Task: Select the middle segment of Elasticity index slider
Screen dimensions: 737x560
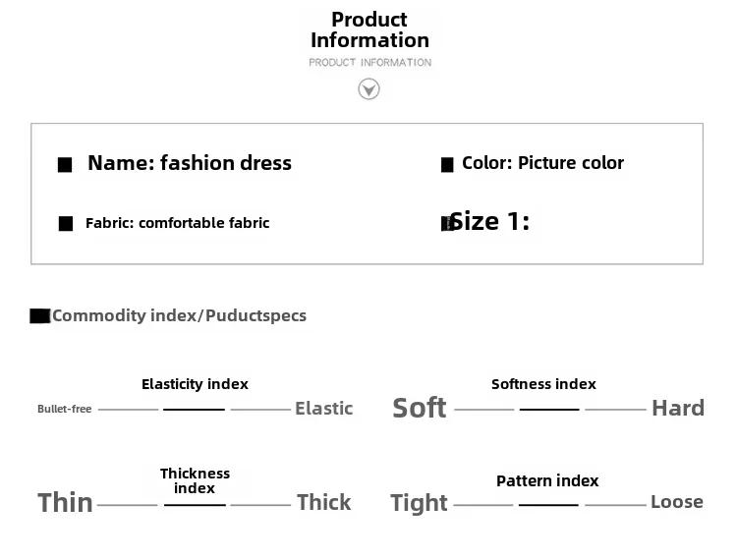Action: (194, 410)
